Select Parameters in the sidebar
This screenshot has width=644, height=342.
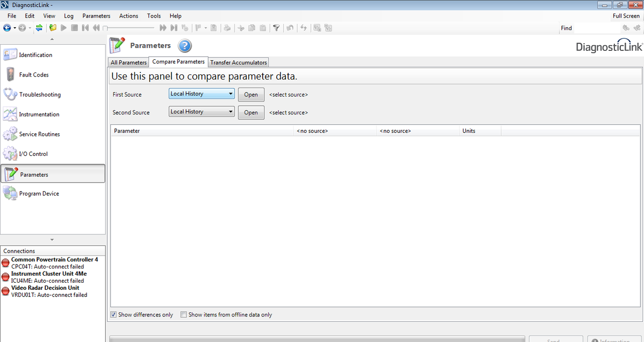[x=53, y=174]
